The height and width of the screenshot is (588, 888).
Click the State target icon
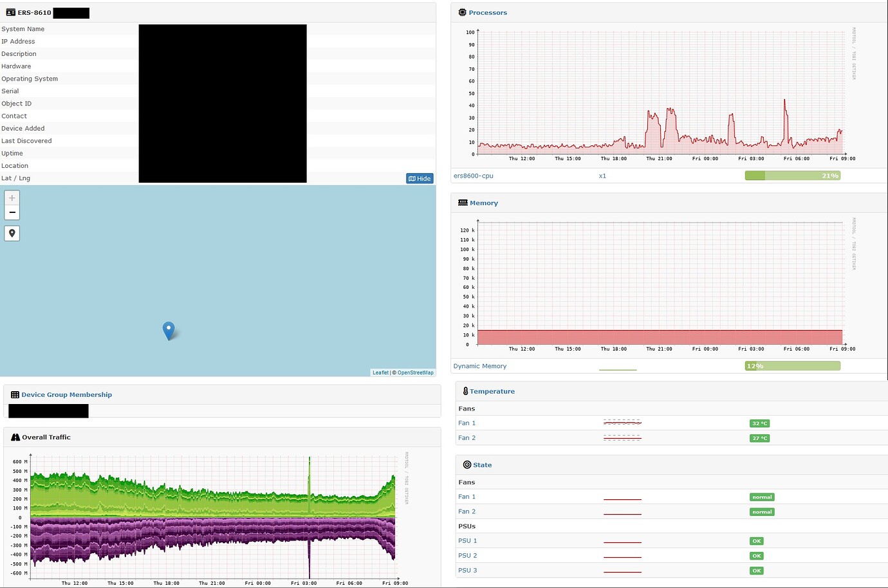[467, 464]
